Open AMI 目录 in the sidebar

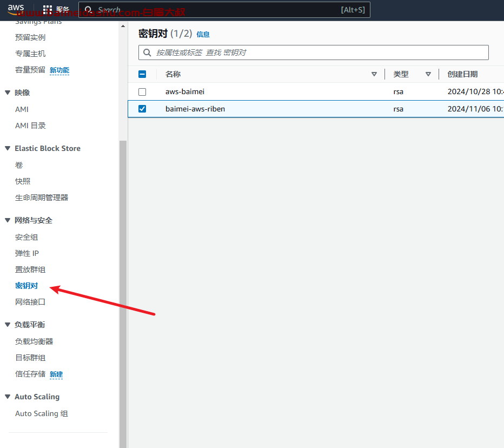(30, 126)
